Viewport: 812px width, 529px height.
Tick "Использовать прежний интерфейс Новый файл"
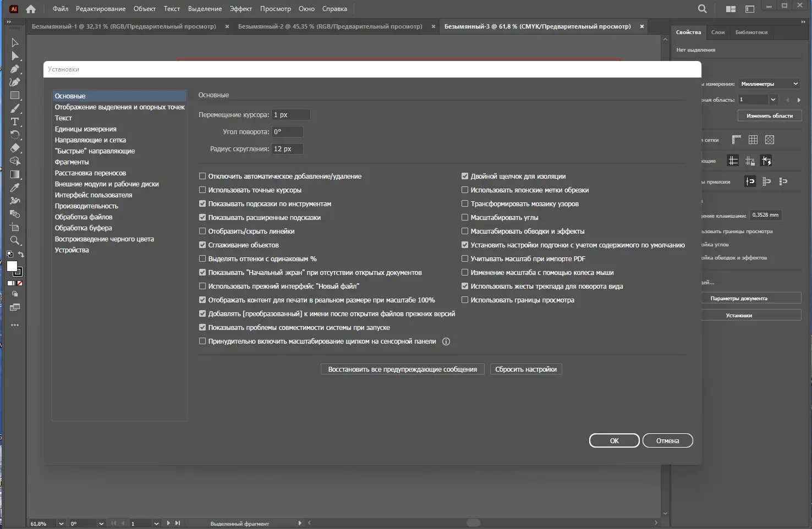click(202, 286)
